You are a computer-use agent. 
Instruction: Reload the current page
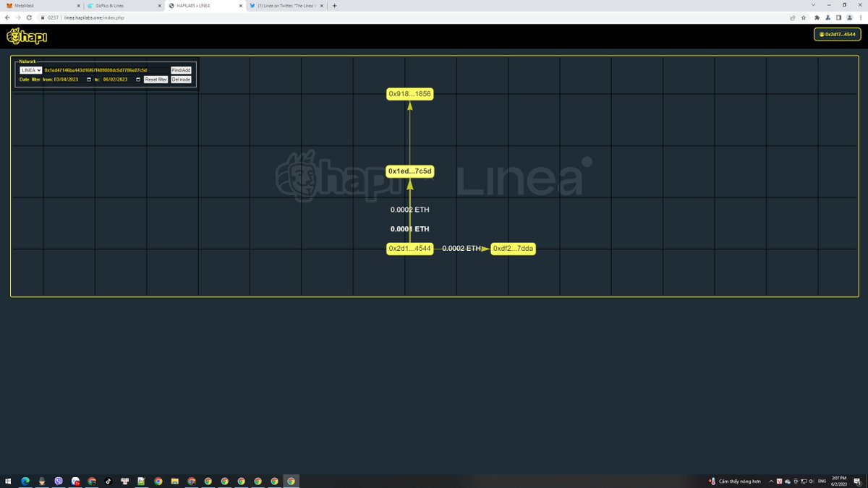tap(30, 17)
